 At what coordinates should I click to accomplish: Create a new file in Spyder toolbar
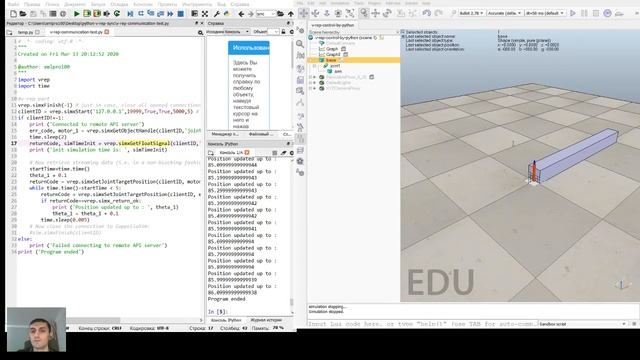[13, 14]
